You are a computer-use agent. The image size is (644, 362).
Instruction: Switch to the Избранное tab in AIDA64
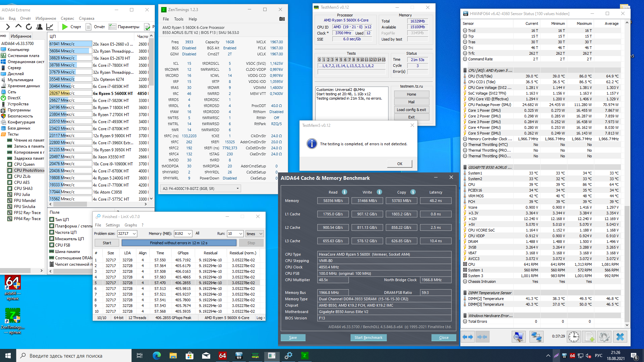pos(21,36)
